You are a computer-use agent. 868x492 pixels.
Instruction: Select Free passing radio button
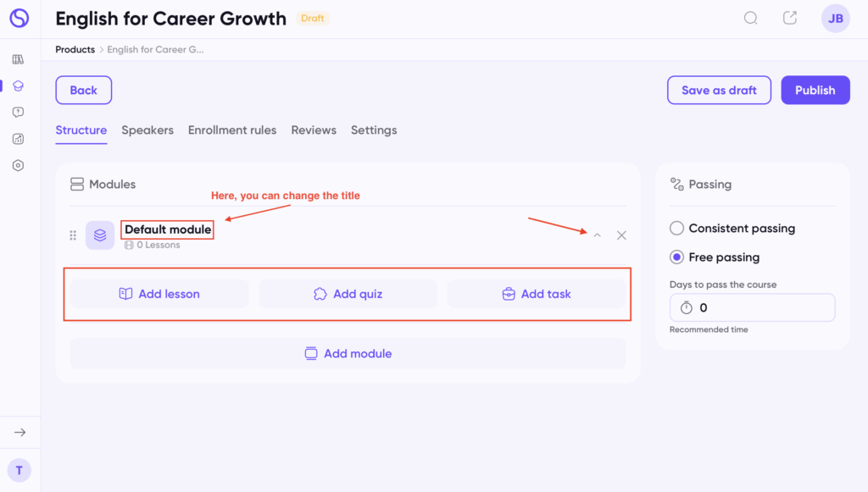[x=676, y=257]
